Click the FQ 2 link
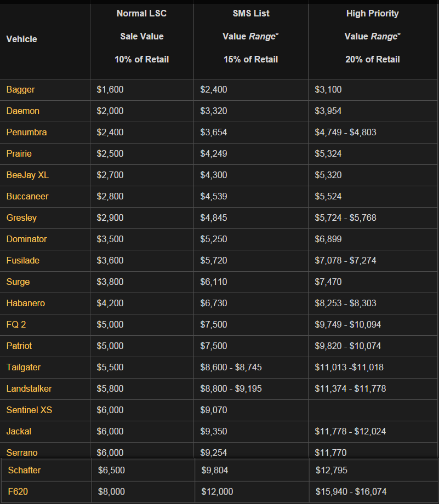This screenshot has height=504, width=439. (x=16, y=324)
